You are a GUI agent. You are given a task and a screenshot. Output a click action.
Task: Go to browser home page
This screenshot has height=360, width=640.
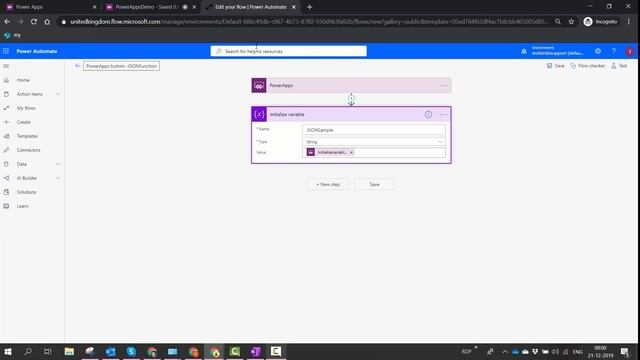click(47, 22)
